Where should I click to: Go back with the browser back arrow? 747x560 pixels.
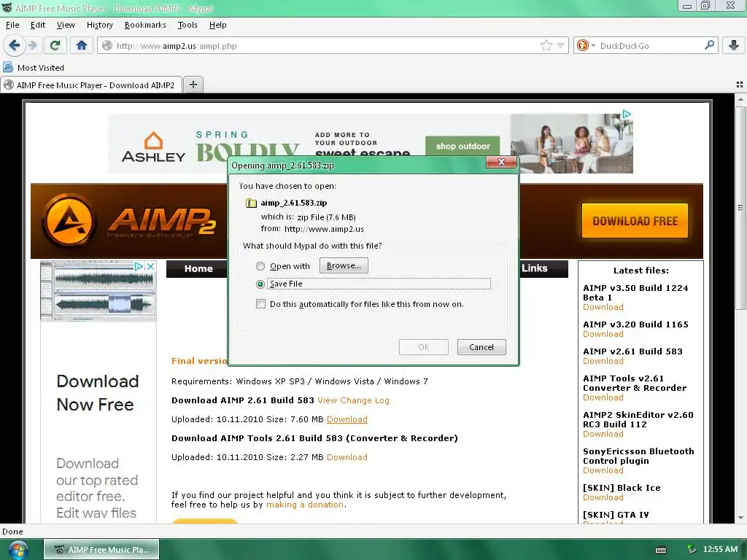15,46
